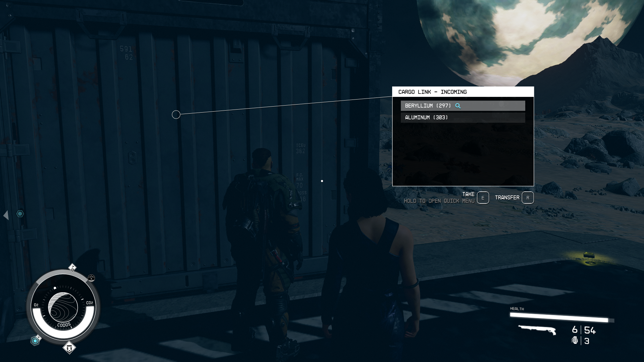Click the search icon next to Beryllium

458,105
